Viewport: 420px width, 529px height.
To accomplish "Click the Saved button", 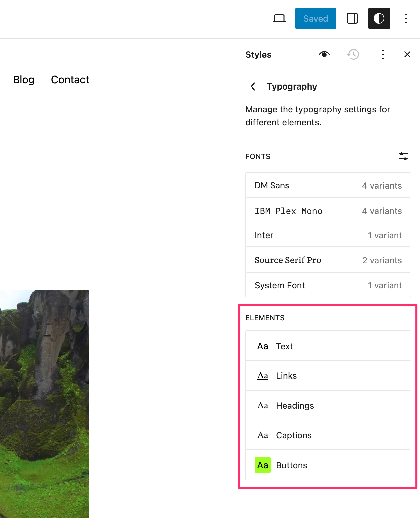I will click(316, 18).
